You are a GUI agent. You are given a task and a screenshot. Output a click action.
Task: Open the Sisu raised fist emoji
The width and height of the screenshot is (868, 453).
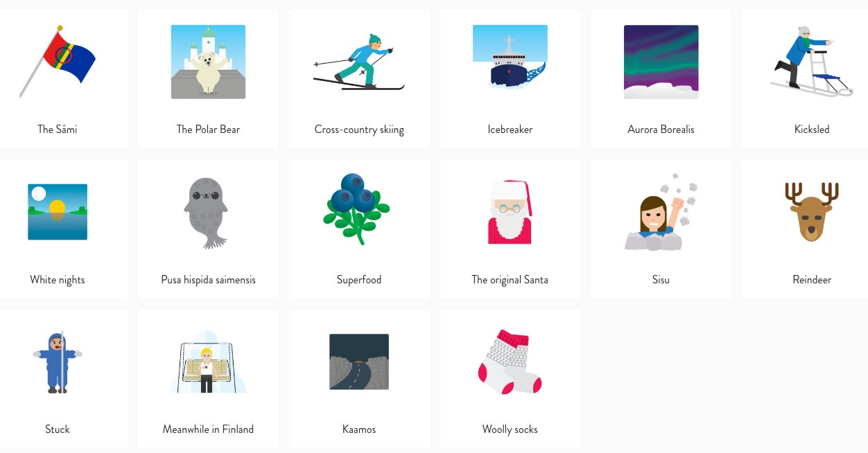coord(661,212)
